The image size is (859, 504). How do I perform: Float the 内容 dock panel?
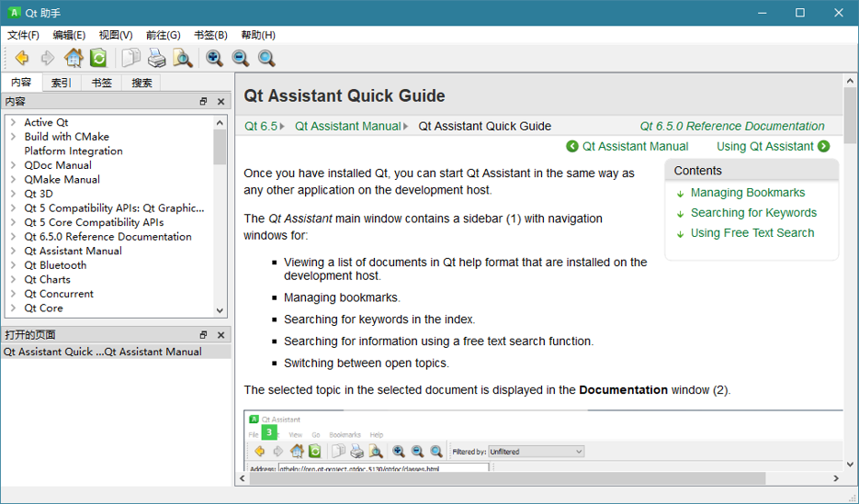click(x=203, y=101)
